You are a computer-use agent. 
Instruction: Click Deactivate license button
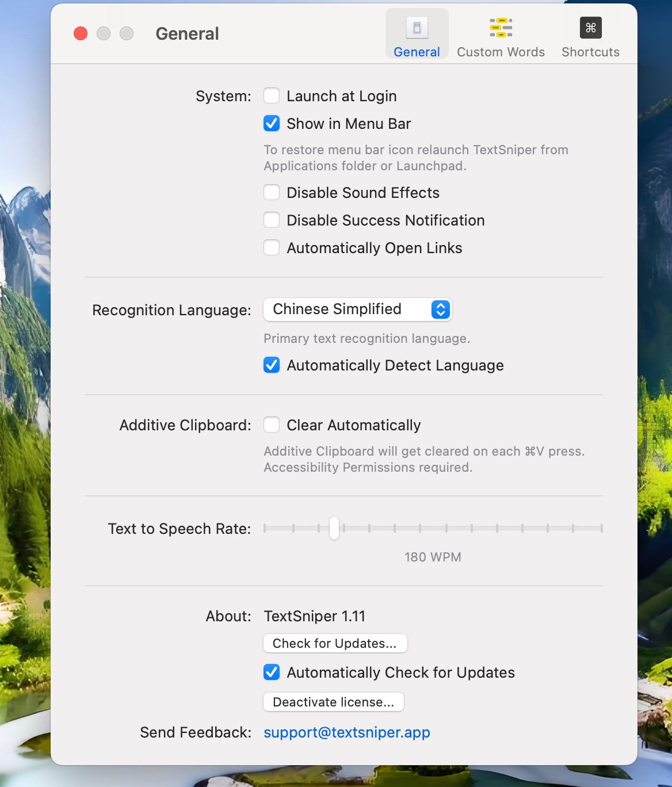(334, 702)
